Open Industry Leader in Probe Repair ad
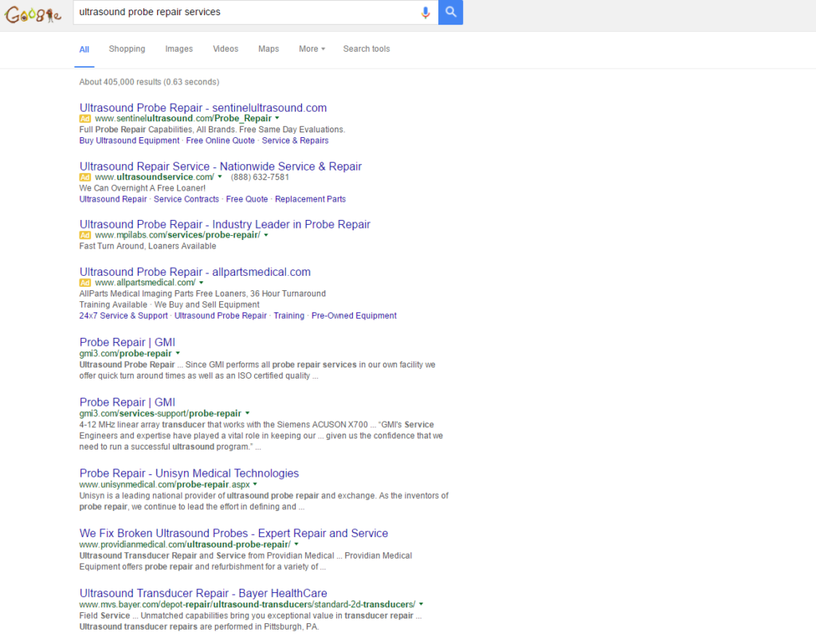The height and width of the screenshot is (644, 816). click(225, 225)
